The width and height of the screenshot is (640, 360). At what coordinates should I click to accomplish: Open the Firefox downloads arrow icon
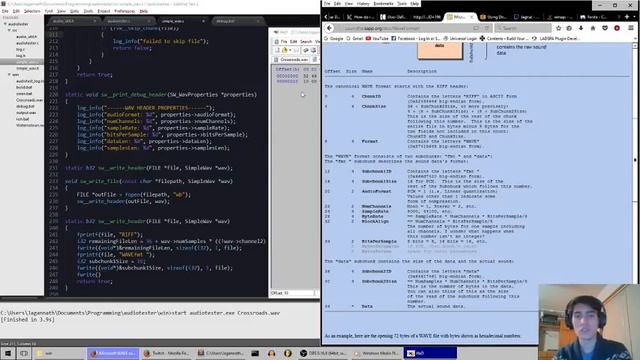tap(581, 28)
